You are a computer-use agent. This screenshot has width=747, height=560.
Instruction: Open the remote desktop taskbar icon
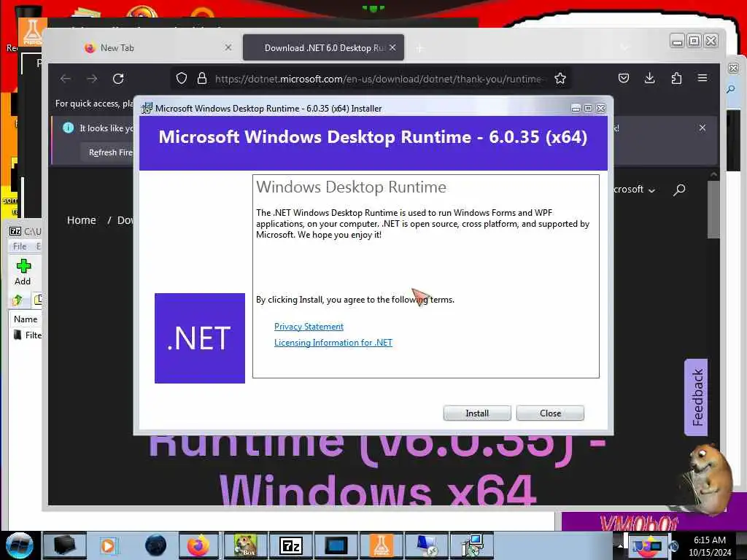[426, 545]
